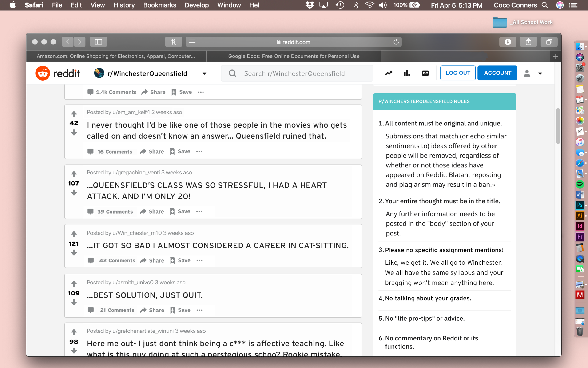Upvote the post by u/em_am_keif4
588x368 pixels.
[x=74, y=114]
